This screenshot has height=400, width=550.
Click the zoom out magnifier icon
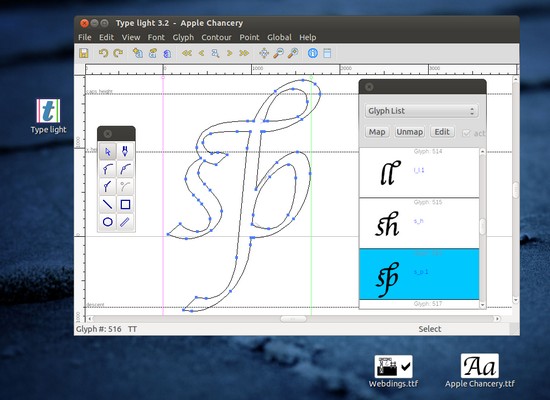coord(279,53)
